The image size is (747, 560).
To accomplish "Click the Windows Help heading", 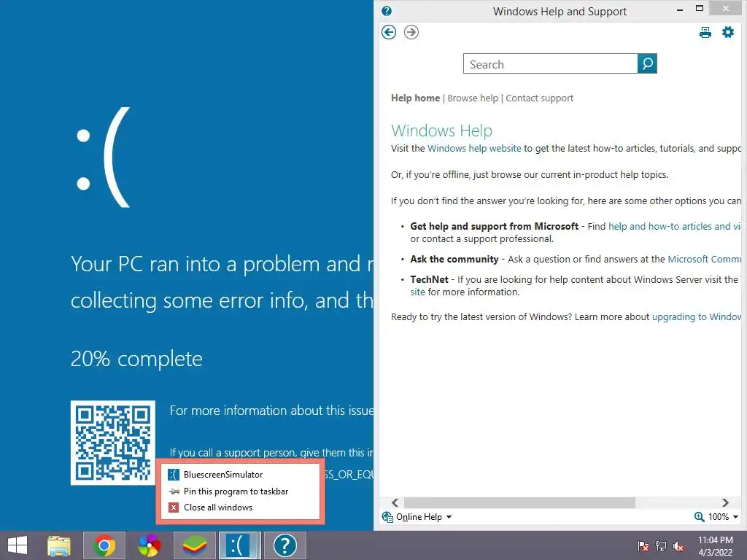I will [x=441, y=130].
